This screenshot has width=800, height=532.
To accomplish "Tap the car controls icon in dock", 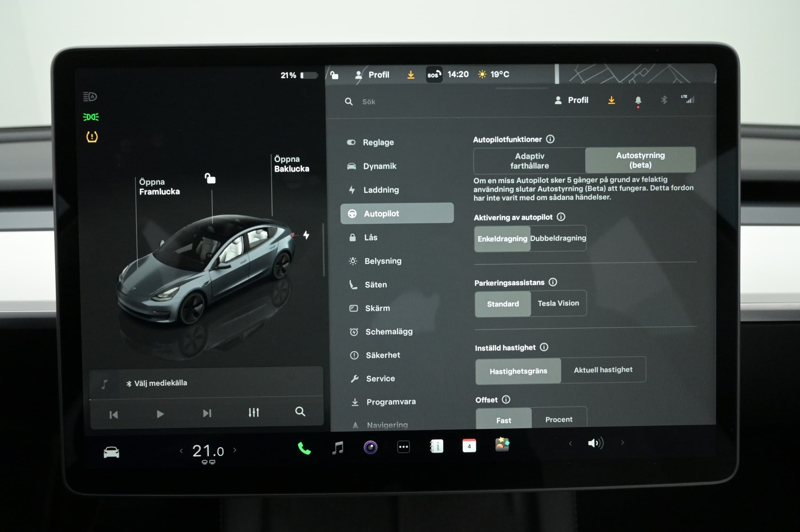I will [x=111, y=452].
